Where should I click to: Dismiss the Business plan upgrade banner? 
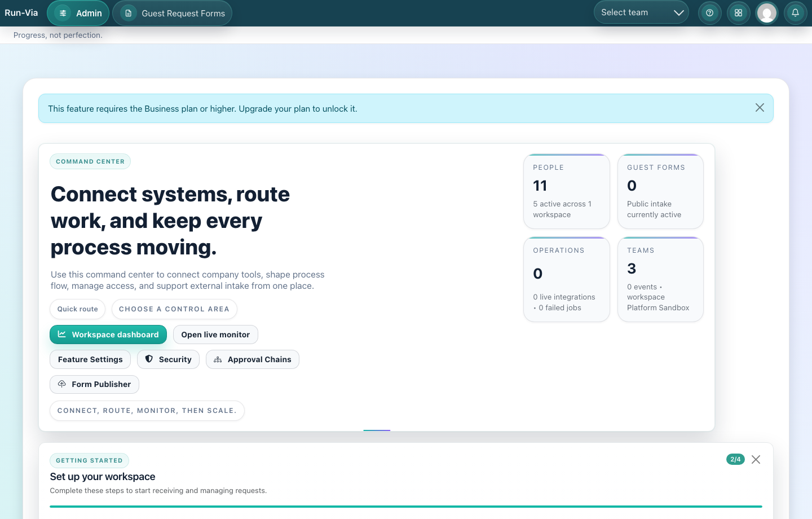coord(760,108)
